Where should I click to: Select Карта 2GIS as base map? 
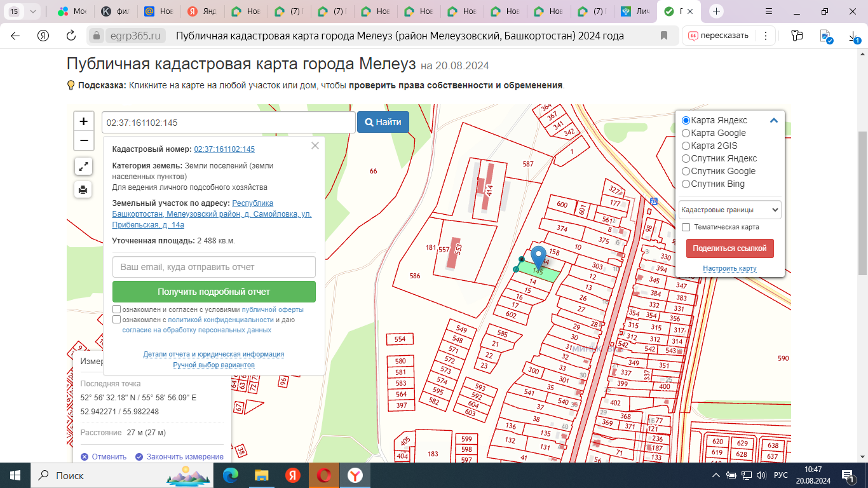[686, 146]
